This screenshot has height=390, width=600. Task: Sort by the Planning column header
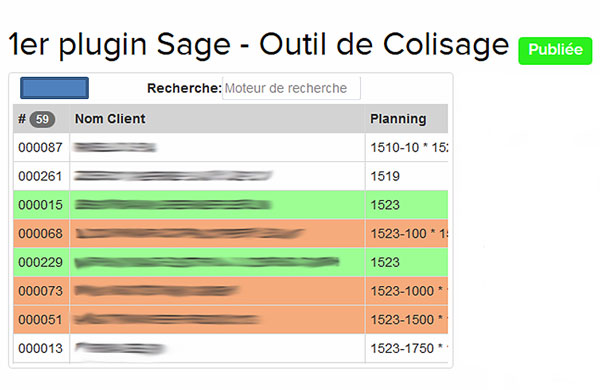click(x=398, y=119)
